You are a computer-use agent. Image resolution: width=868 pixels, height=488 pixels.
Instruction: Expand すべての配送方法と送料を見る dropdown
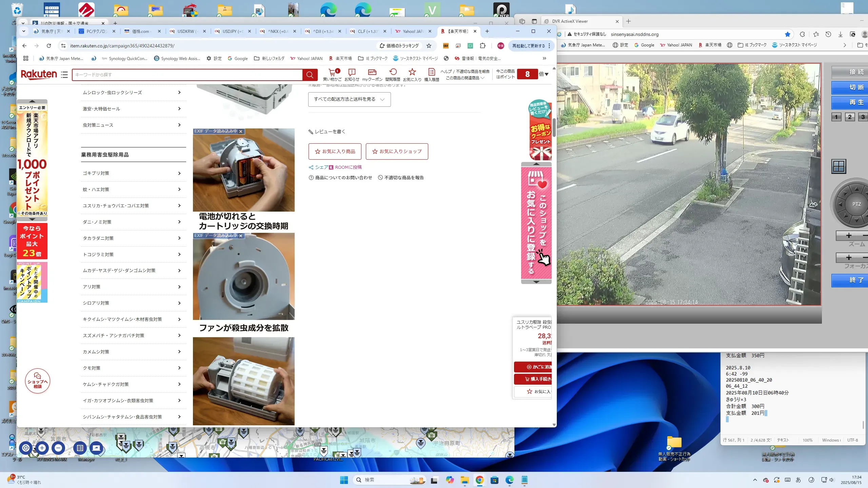point(349,99)
